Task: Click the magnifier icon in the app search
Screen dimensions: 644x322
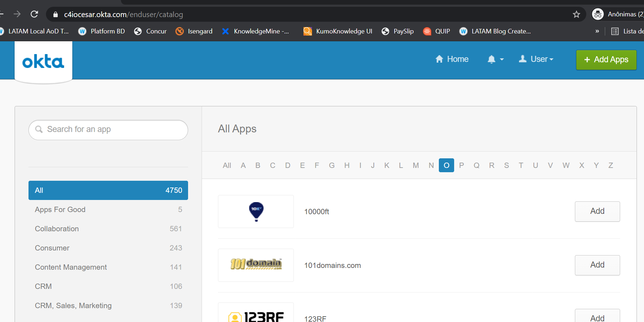Action: coord(39,130)
